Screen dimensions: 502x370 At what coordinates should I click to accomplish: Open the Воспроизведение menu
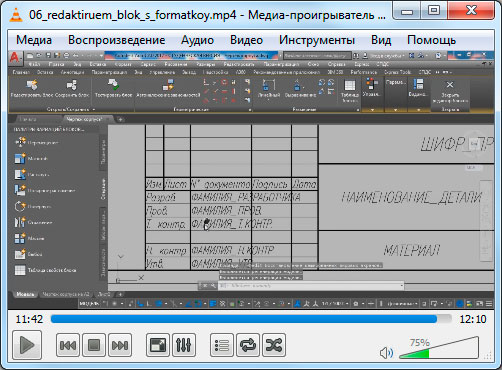[x=117, y=40]
